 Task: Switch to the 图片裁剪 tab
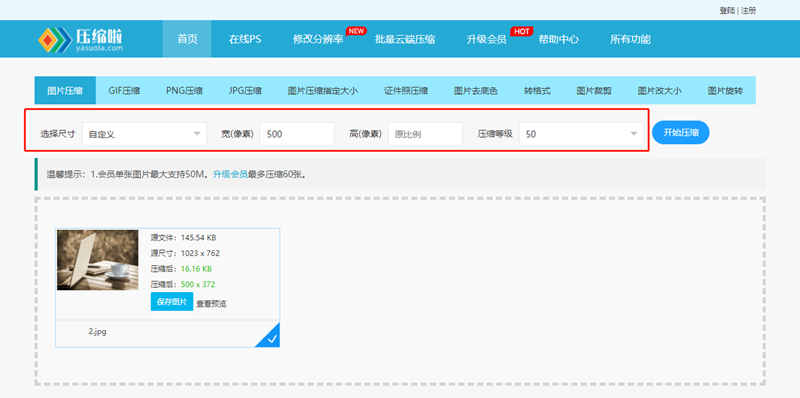click(x=594, y=91)
